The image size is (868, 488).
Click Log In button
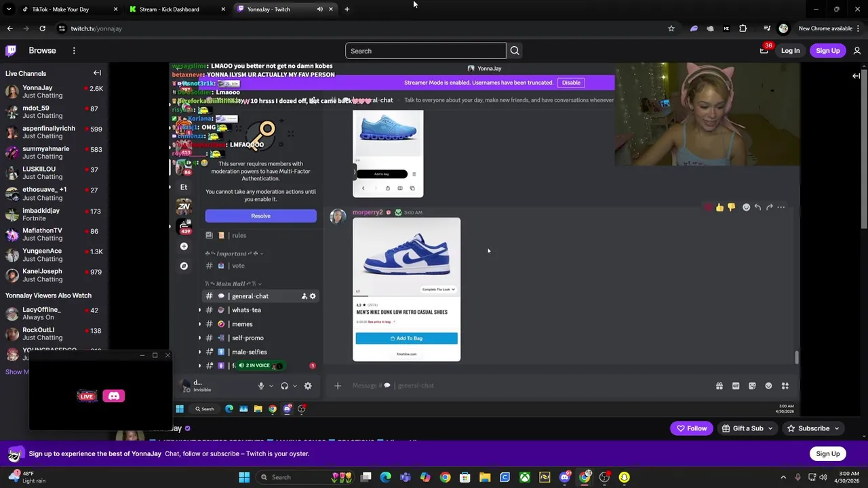790,51
